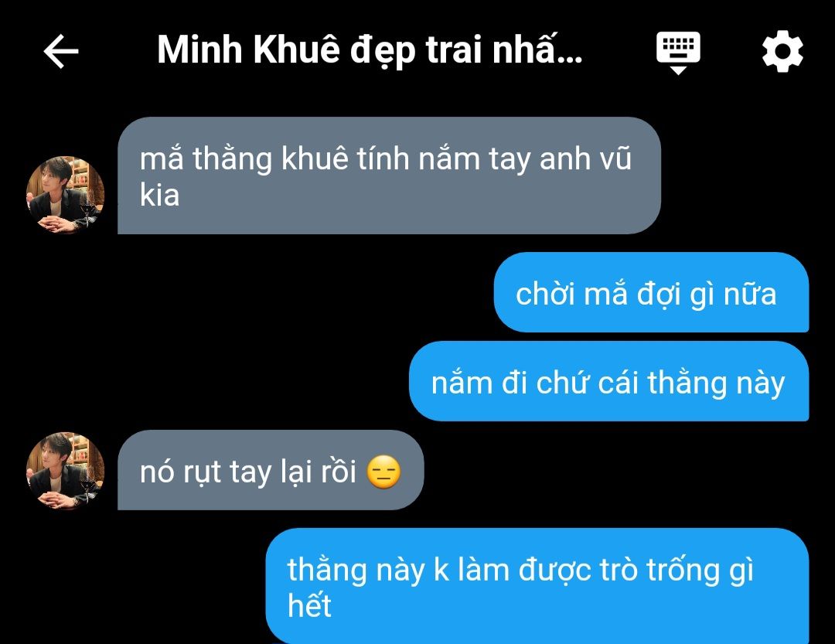This screenshot has width=835, height=644.
Task: Select message "thằng này k làm được trò"
Action: 537,586
